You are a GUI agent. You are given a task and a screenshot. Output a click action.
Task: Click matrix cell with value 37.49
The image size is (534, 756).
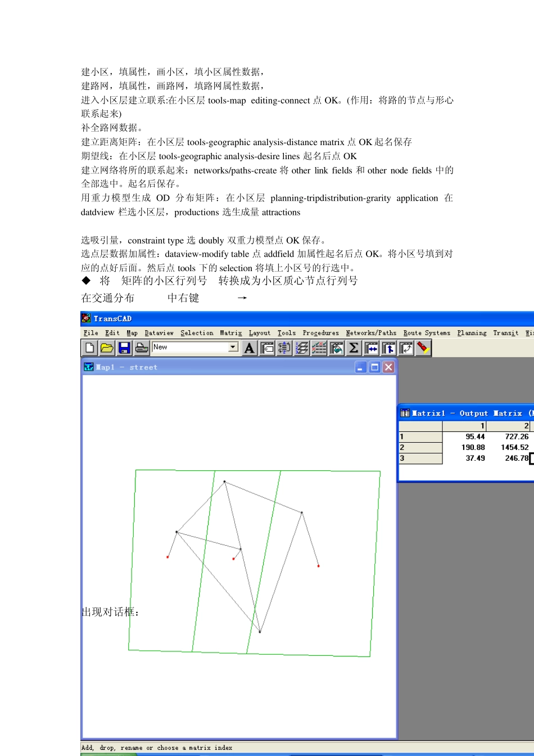point(464,458)
